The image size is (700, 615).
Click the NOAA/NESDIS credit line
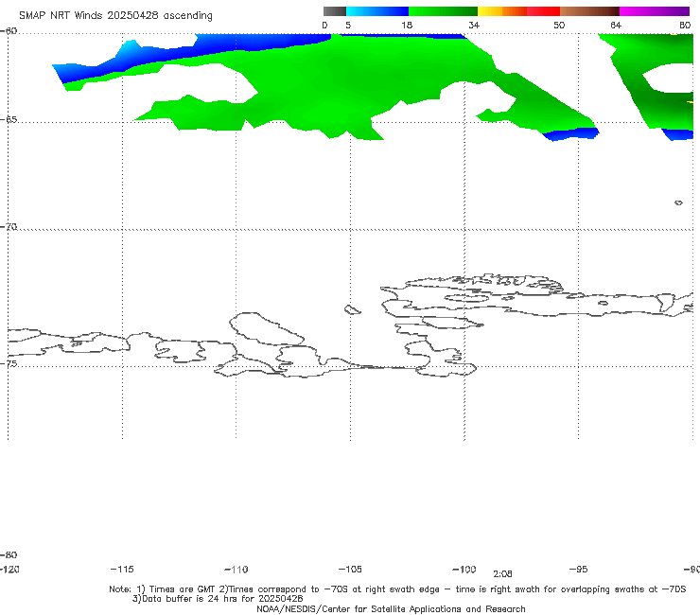pos(391,608)
